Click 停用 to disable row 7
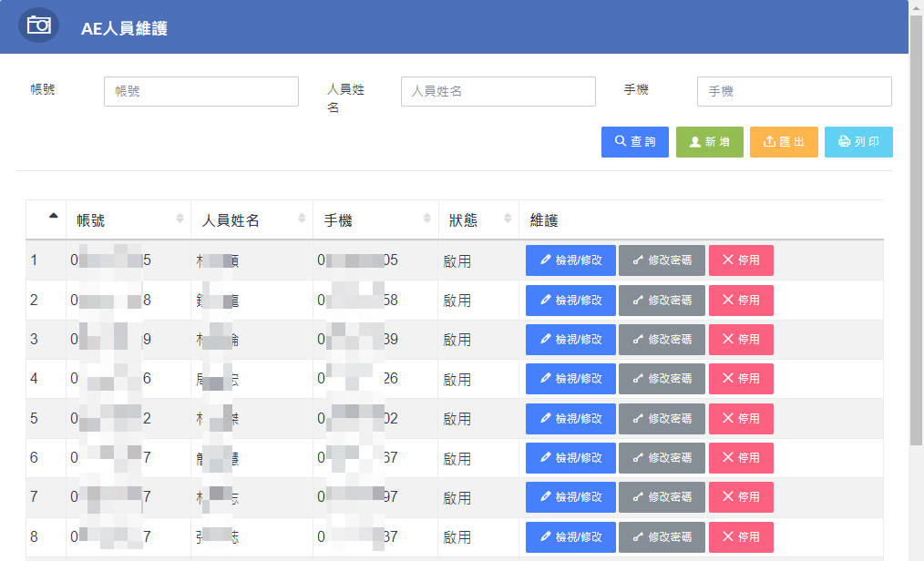This screenshot has width=924, height=561. (x=741, y=497)
